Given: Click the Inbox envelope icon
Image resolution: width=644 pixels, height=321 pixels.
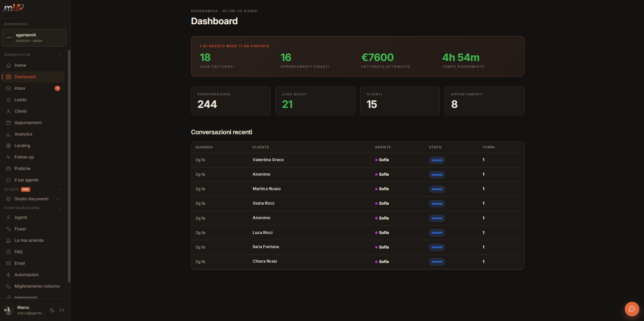Looking at the screenshot, I should click(8, 88).
